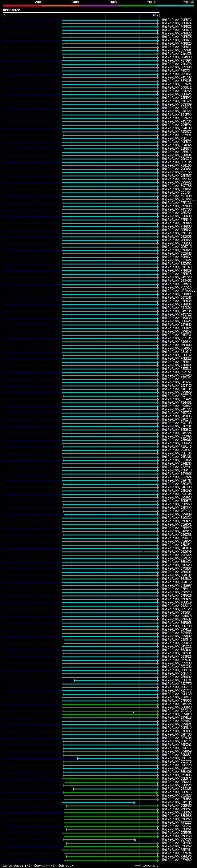Click the green alignment bar for UniRef100_B1GS31
The width and height of the screenshot is (197, 868).
111,653
